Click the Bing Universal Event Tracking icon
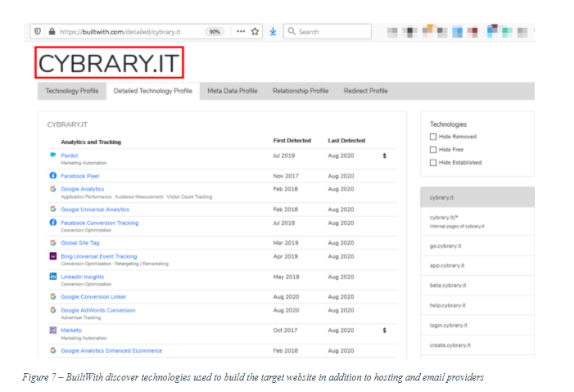 [53, 256]
